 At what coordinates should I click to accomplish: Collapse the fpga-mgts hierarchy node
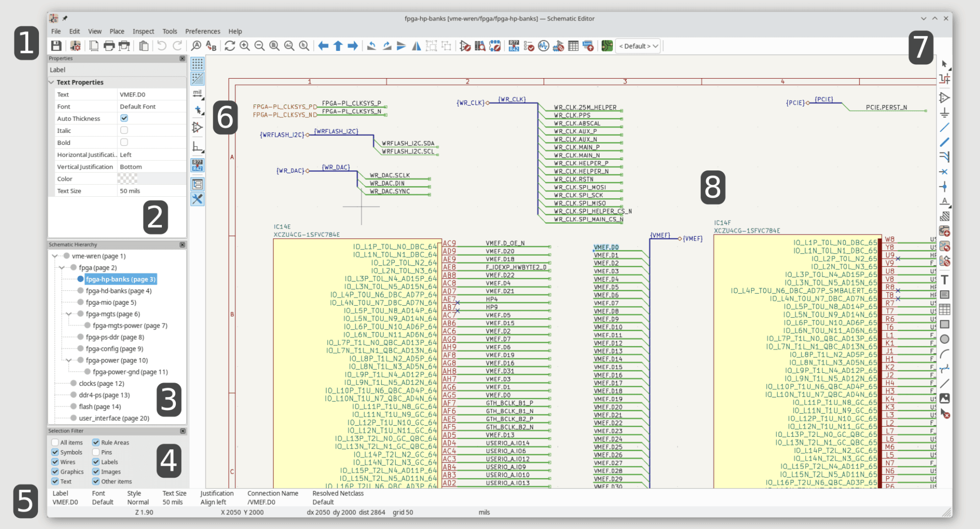pos(69,314)
